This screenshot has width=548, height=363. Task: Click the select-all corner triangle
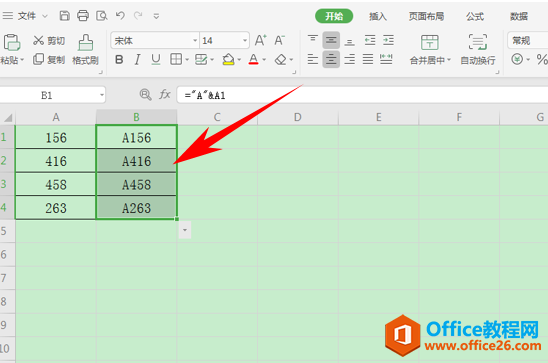tap(8, 117)
